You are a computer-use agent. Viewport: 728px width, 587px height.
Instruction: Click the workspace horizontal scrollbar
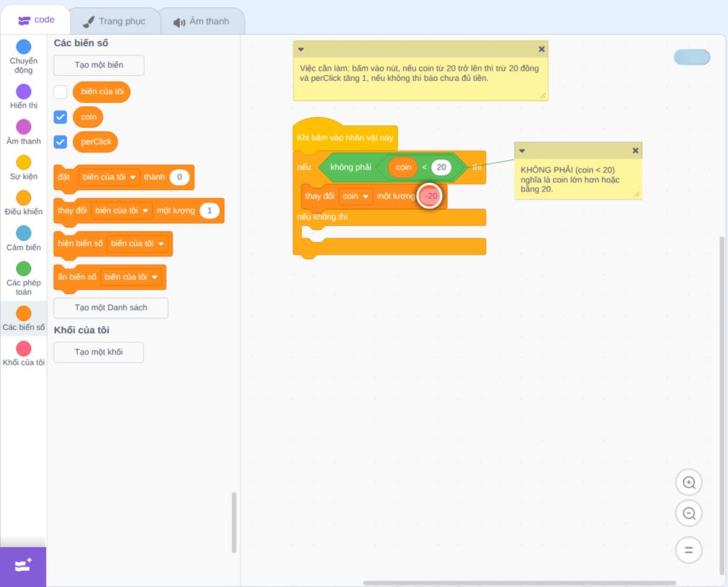point(520,583)
